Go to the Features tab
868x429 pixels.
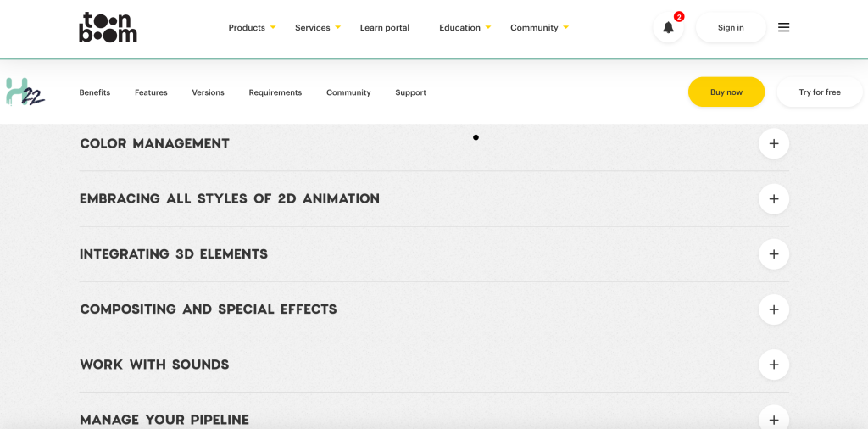tap(151, 92)
